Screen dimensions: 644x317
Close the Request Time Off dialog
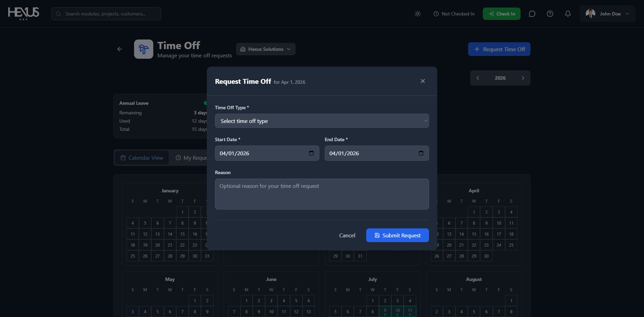click(423, 81)
